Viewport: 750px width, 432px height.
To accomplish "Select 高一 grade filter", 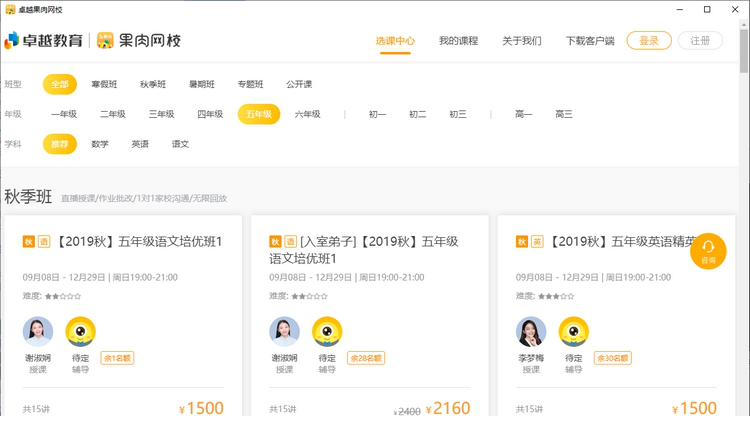I will 524,114.
